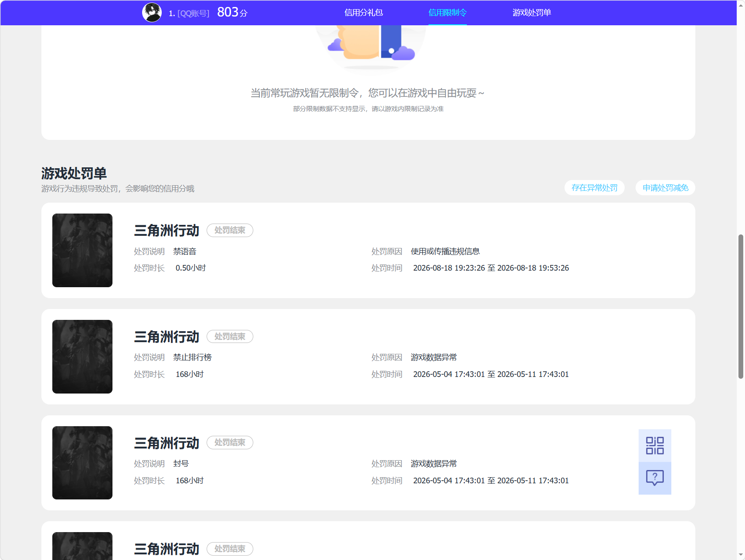The image size is (745, 560).
Task: Open game thumbnail of the 禁语音 record
Action: 82,250
